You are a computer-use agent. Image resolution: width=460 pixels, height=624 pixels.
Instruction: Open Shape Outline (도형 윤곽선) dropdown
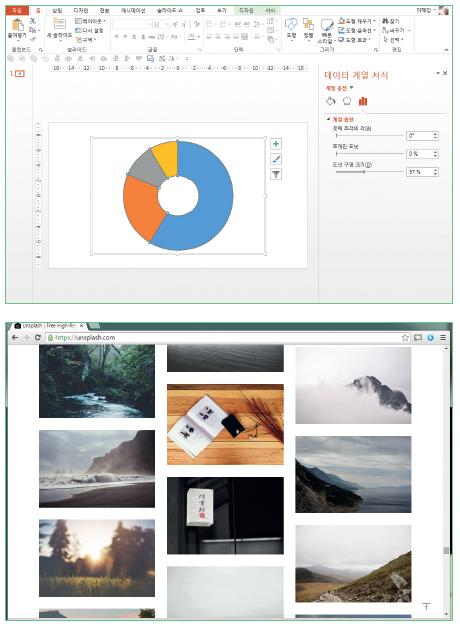(x=357, y=30)
